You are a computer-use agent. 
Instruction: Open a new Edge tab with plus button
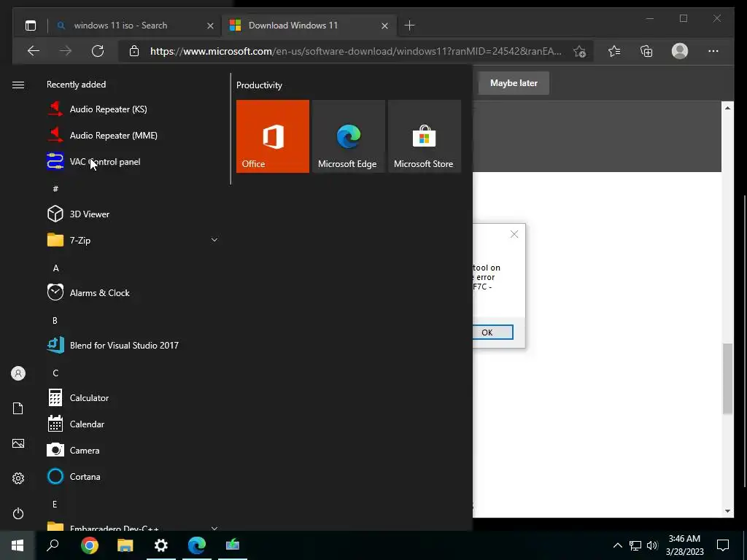[x=409, y=26]
